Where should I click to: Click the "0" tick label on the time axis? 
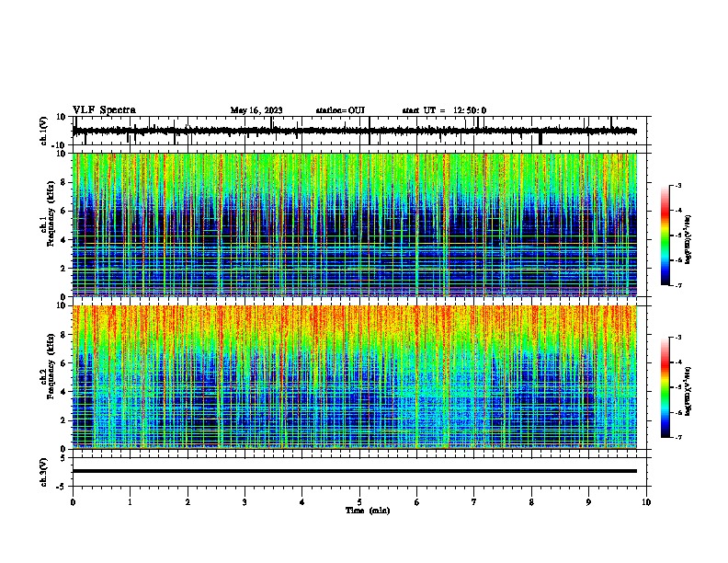pyautogui.click(x=73, y=502)
